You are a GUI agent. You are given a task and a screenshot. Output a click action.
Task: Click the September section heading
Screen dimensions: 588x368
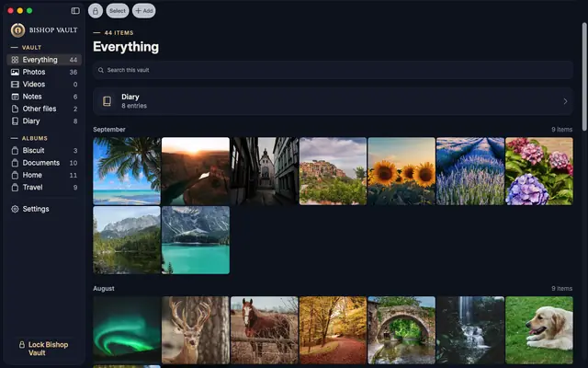coord(109,130)
